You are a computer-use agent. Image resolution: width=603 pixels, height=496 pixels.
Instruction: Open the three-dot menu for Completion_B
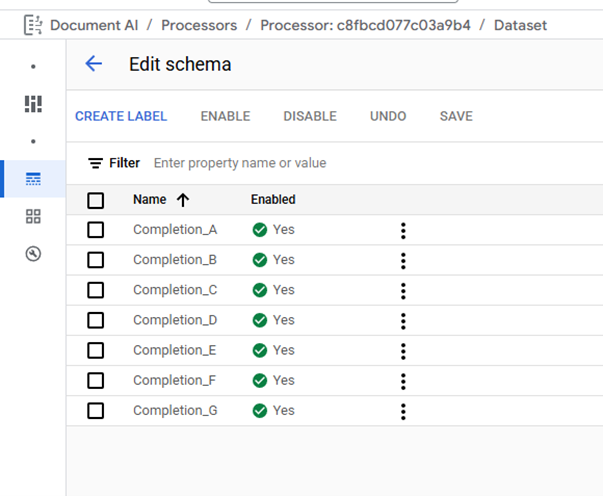pyautogui.click(x=403, y=260)
